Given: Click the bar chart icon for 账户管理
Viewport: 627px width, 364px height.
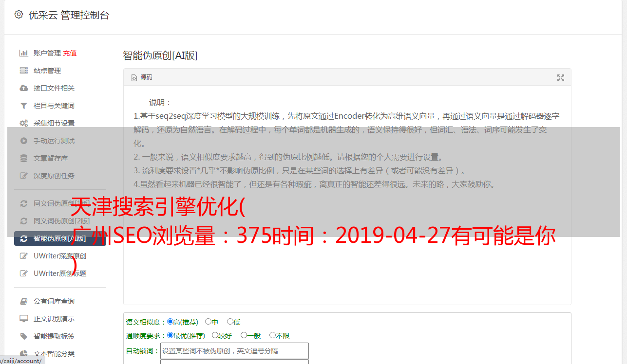Looking at the screenshot, I should [x=23, y=53].
